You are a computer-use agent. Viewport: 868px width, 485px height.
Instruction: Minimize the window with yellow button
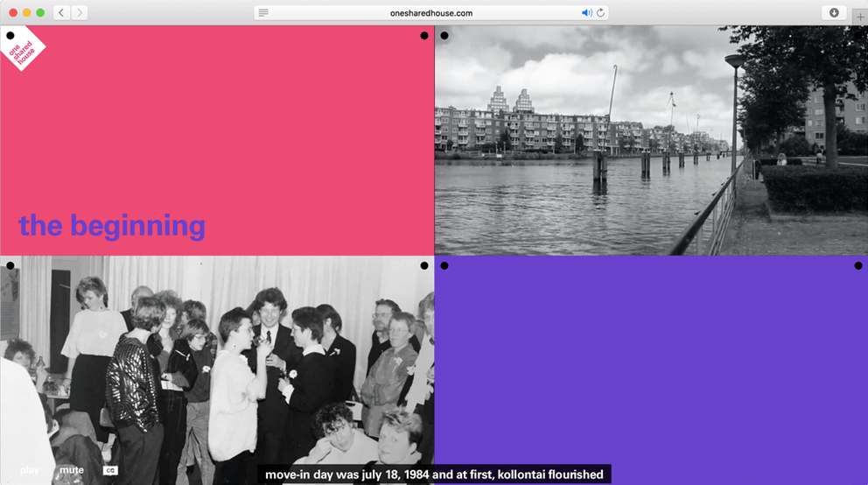tap(26, 13)
